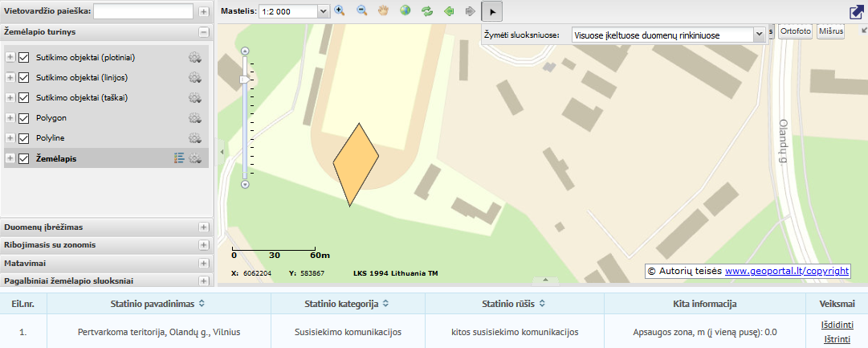Toggle Sutikimo objektai (linijos) layer checkbox
Screen dimensions: 868x348
coord(24,78)
